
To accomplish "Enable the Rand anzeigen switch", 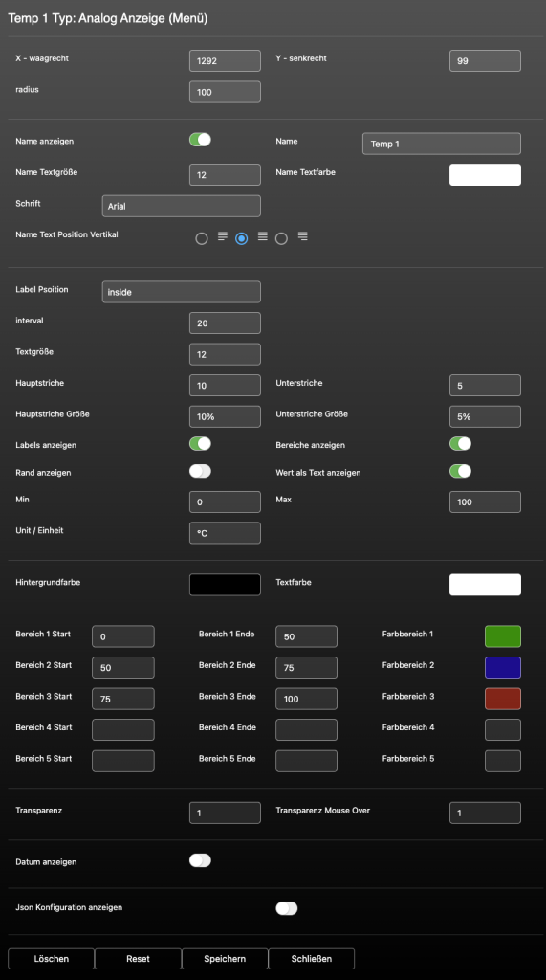I will tap(200, 471).
